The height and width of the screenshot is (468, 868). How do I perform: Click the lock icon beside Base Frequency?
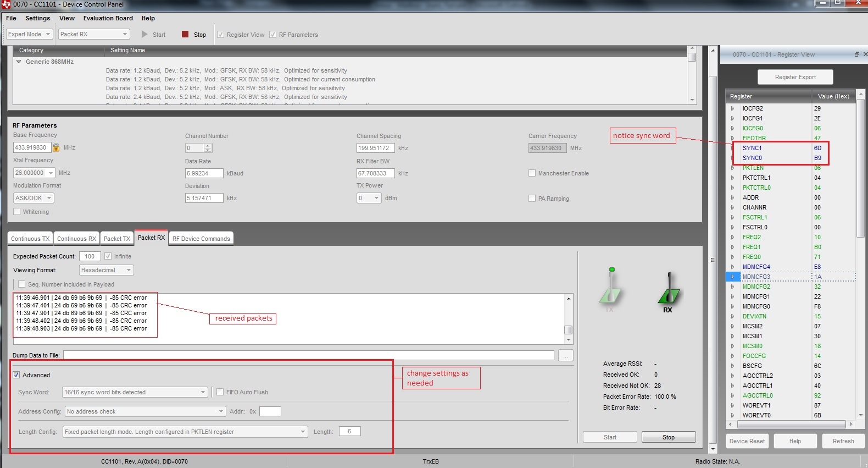56,147
